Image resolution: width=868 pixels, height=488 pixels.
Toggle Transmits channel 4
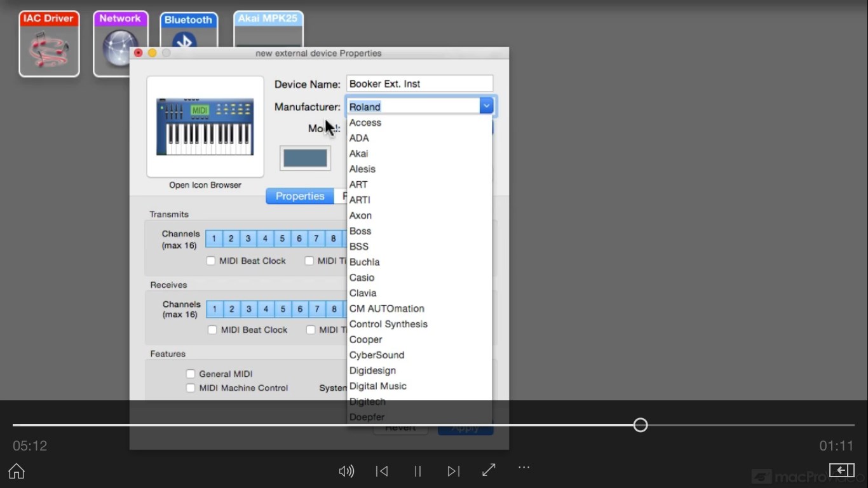pyautogui.click(x=266, y=239)
